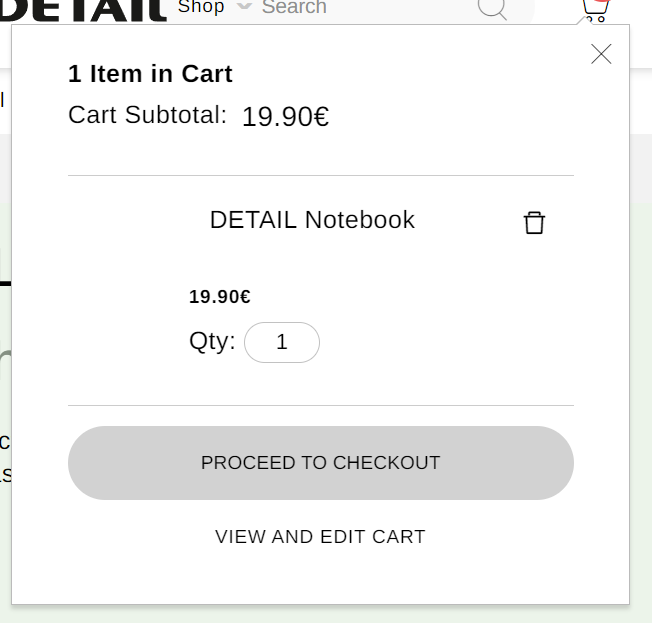The image size is (652, 623).
Task: Open the shopping cart icon in header
Action: [593, 12]
